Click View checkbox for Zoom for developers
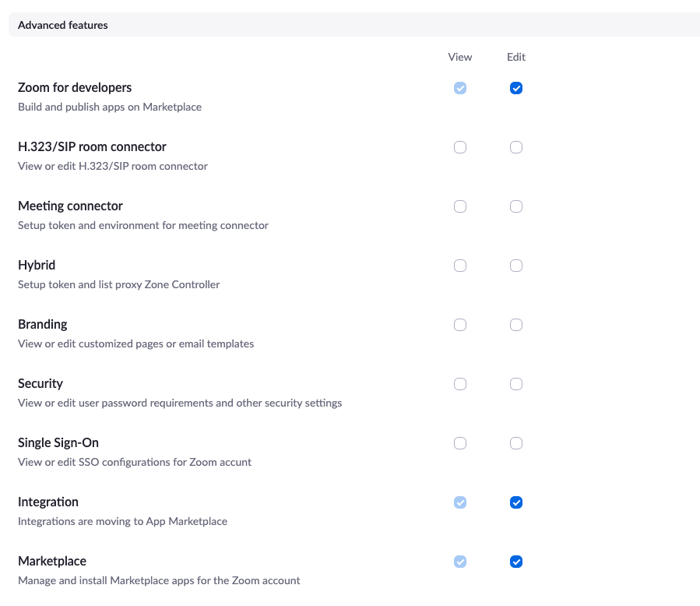 [460, 88]
